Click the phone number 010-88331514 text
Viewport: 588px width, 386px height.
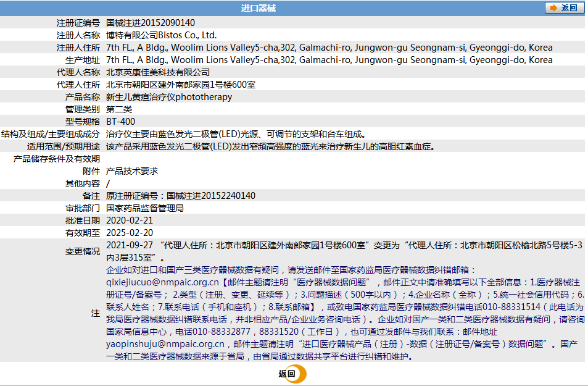point(511,307)
